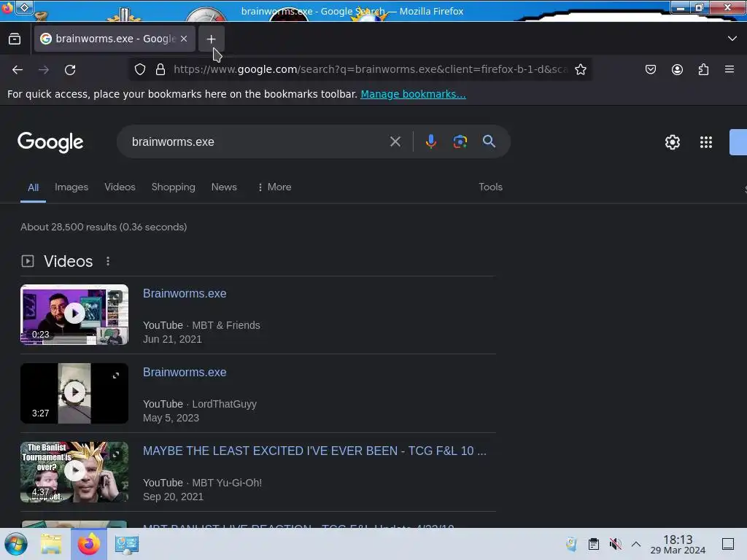Submit search with magnifier icon
Viewport: 747px width, 560px height.
(x=489, y=141)
